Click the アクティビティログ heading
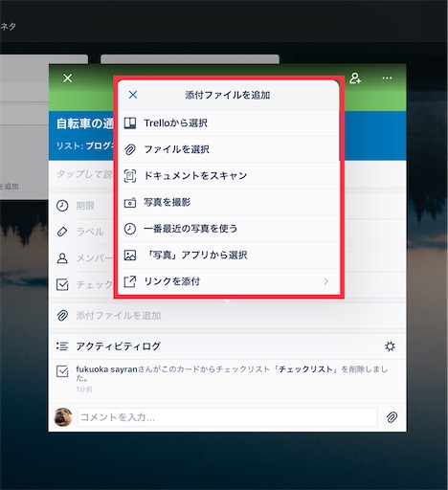Image resolution: width=448 pixels, height=490 pixels. pyautogui.click(x=118, y=346)
